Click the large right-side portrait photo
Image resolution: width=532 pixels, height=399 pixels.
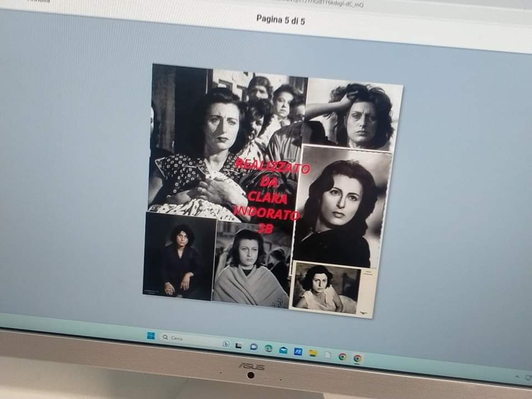(342, 206)
